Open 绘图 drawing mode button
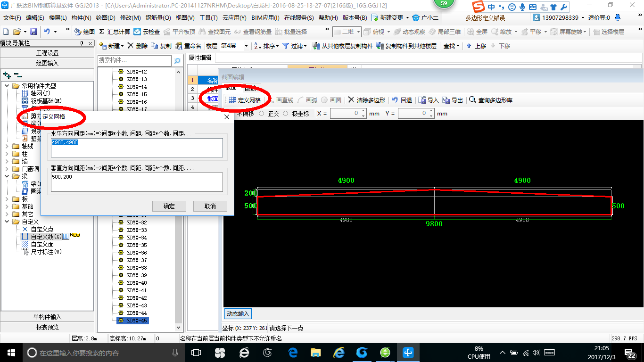Viewport: 644px width, 362px height. point(84,32)
